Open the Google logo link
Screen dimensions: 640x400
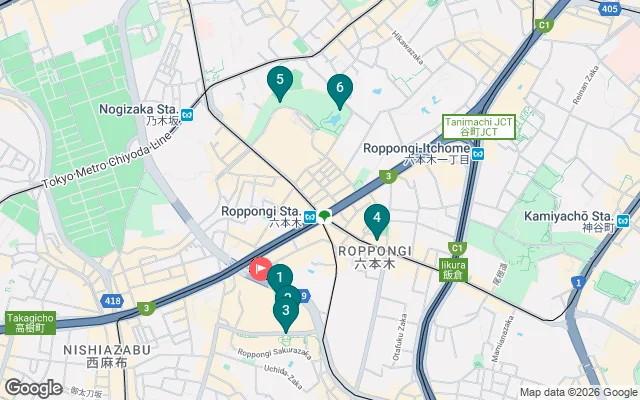pos(34,388)
